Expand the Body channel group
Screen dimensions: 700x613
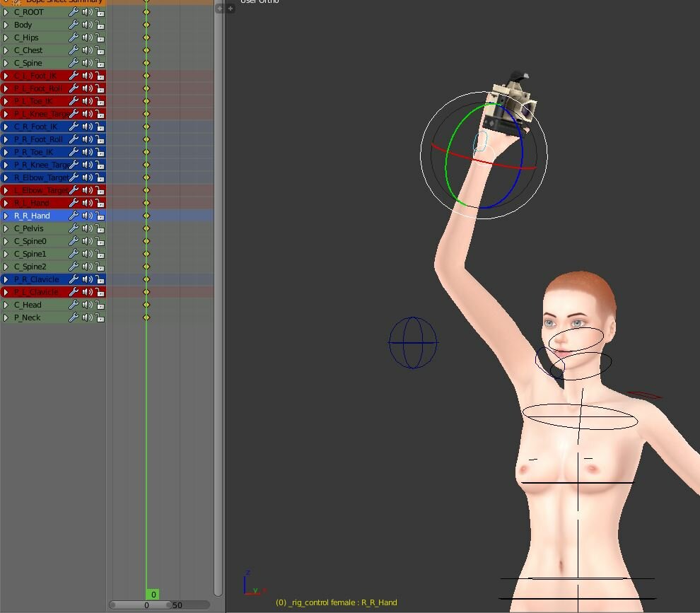pyautogui.click(x=6, y=25)
